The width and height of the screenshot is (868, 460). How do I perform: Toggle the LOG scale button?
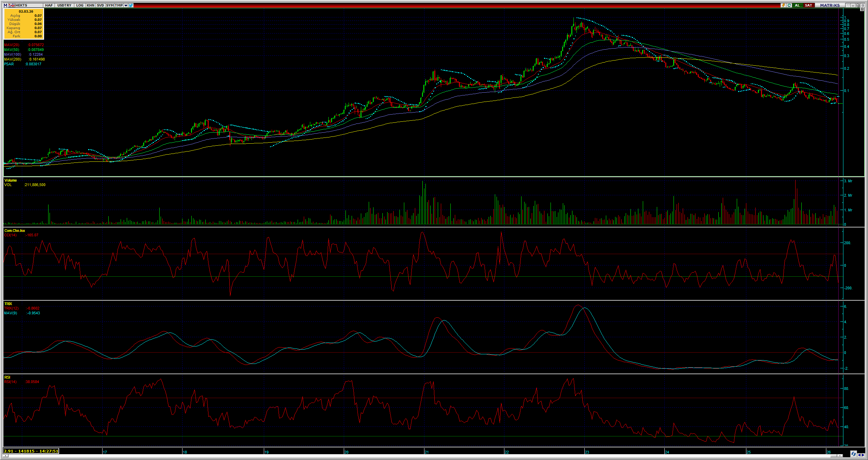click(80, 5)
